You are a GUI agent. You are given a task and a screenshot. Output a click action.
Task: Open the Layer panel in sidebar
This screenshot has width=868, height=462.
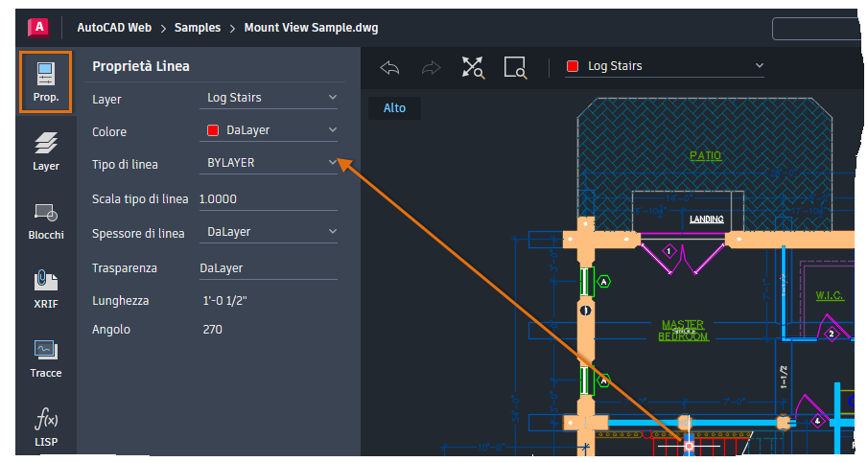(x=45, y=151)
